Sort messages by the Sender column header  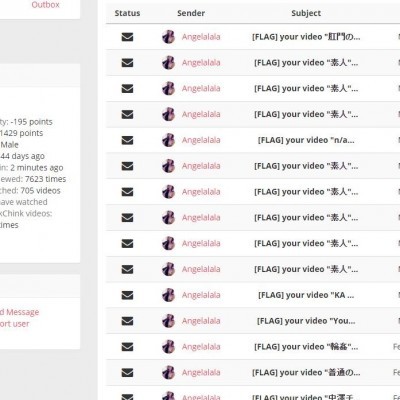pyautogui.click(x=191, y=13)
